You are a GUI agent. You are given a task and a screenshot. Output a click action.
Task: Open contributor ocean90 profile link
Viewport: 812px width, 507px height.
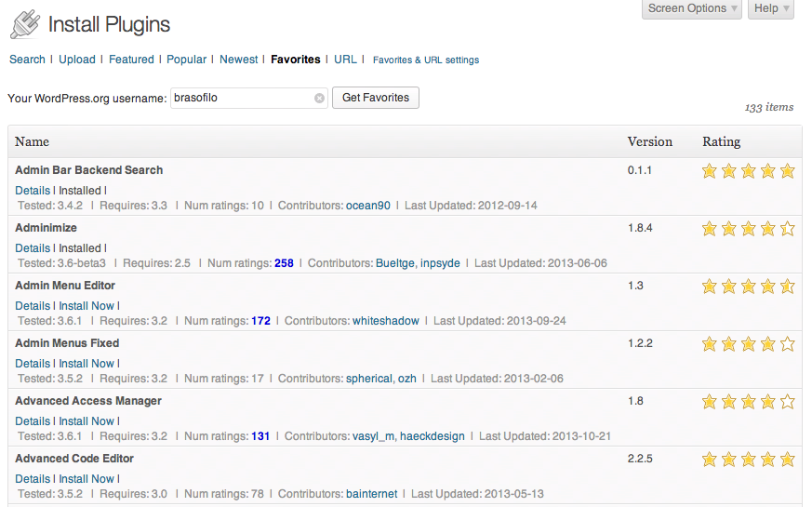point(368,206)
